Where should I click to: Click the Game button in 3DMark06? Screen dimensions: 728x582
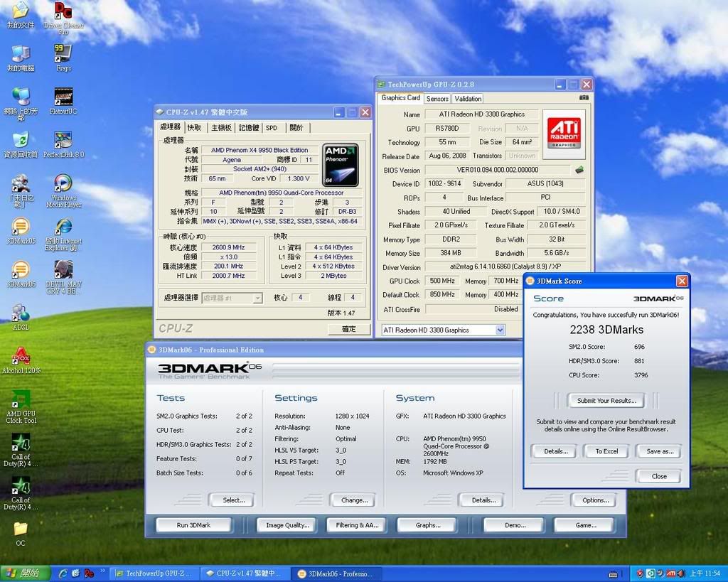(585, 525)
